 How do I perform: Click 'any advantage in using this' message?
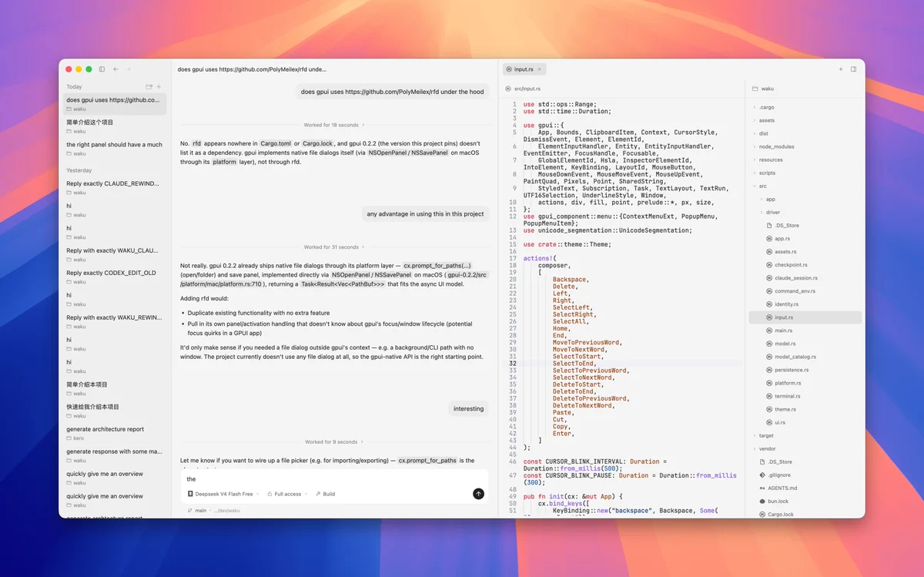[x=425, y=214]
